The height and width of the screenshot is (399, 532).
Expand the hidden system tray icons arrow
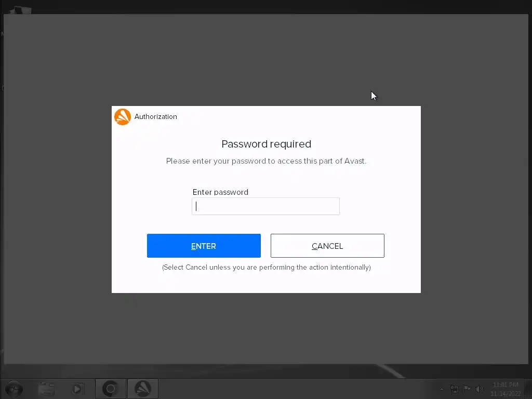[x=442, y=389]
